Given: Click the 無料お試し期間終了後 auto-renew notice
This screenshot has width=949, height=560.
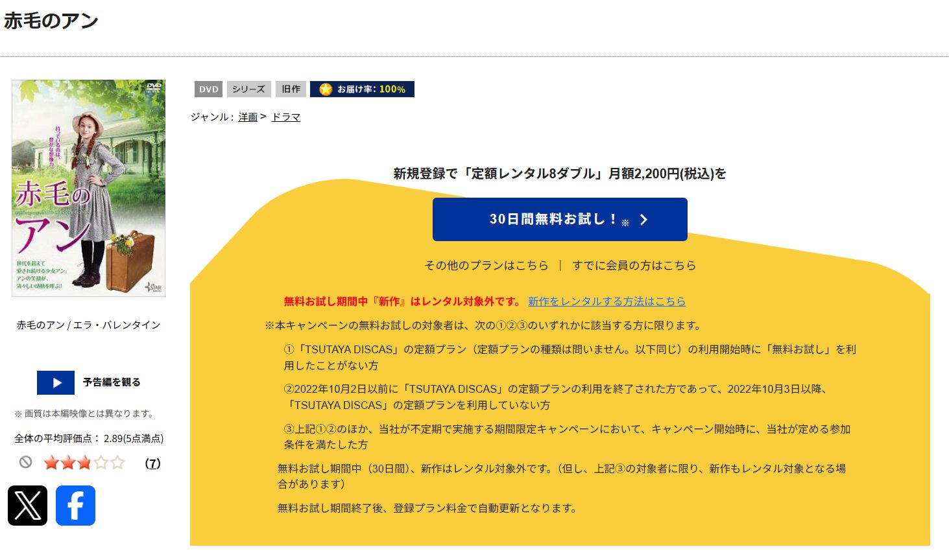Looking at the screenshot, I should coord(427,508).
